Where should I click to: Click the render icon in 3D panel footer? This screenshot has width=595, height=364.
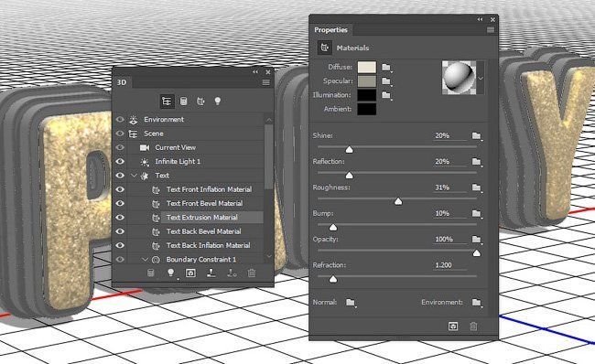[x=190, y=273]
